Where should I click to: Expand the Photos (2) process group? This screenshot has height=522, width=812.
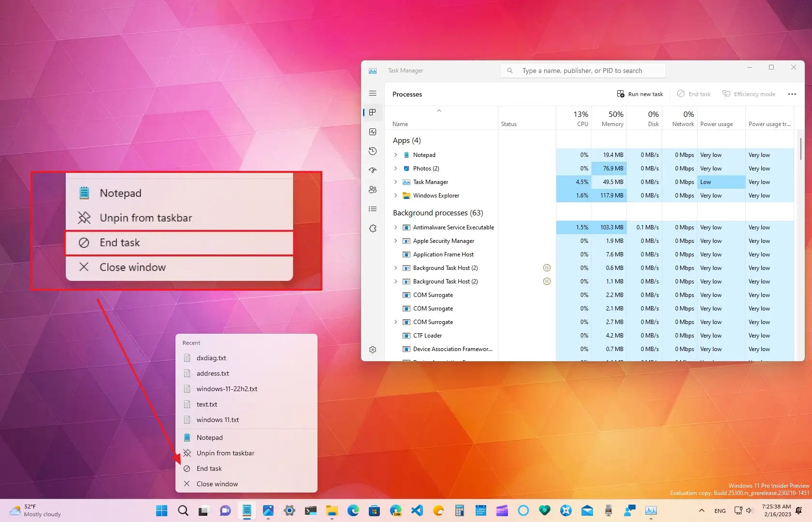click(396, 169)
